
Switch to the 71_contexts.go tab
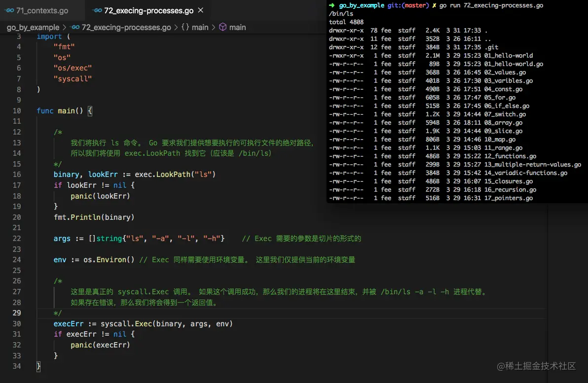[x=37, y=10]
